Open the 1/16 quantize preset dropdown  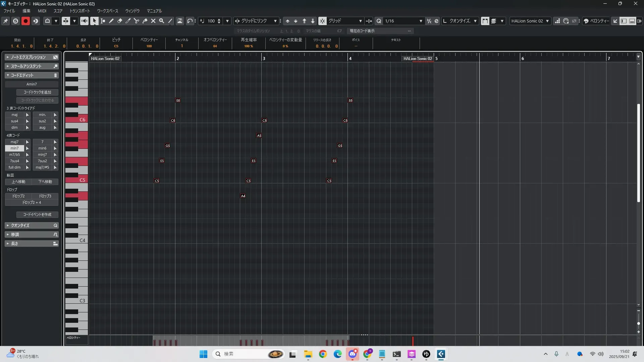point(421,21)
